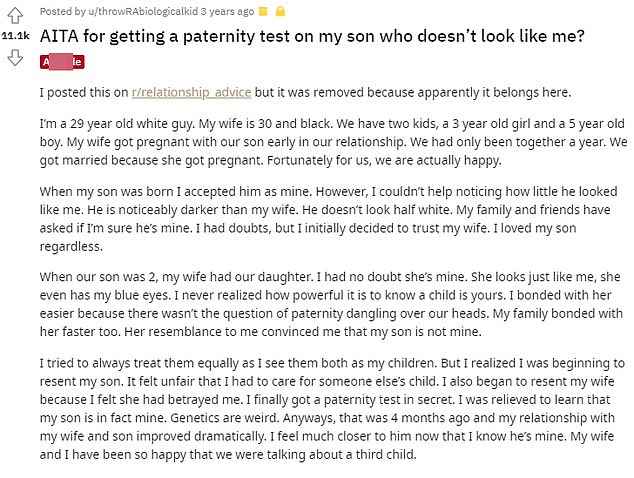The height and width of the screenshot is (478, 634).
Task: Click the sentence "I'm a 29 year old white guy"
Action: [x=115, y=125]
